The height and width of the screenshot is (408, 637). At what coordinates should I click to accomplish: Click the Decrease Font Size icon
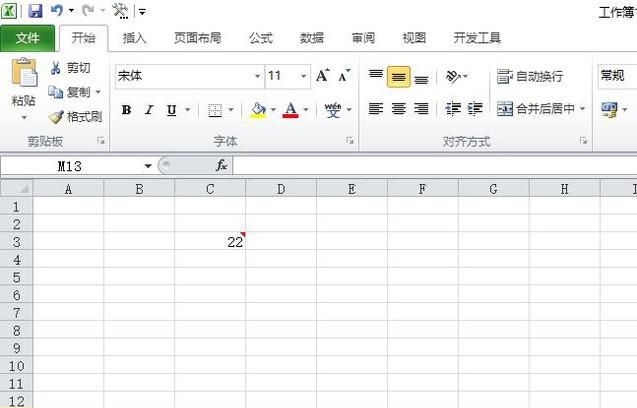[x=344, y=76]
